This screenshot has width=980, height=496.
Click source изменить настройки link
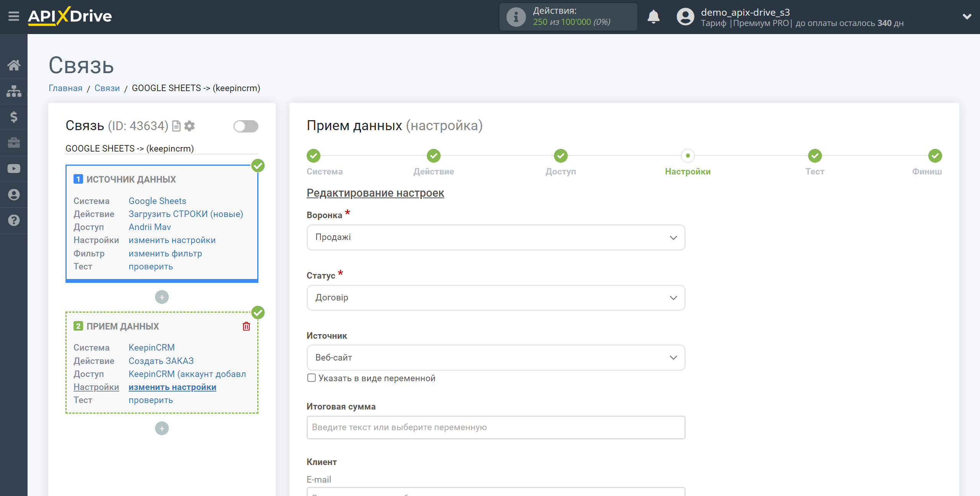172,240
